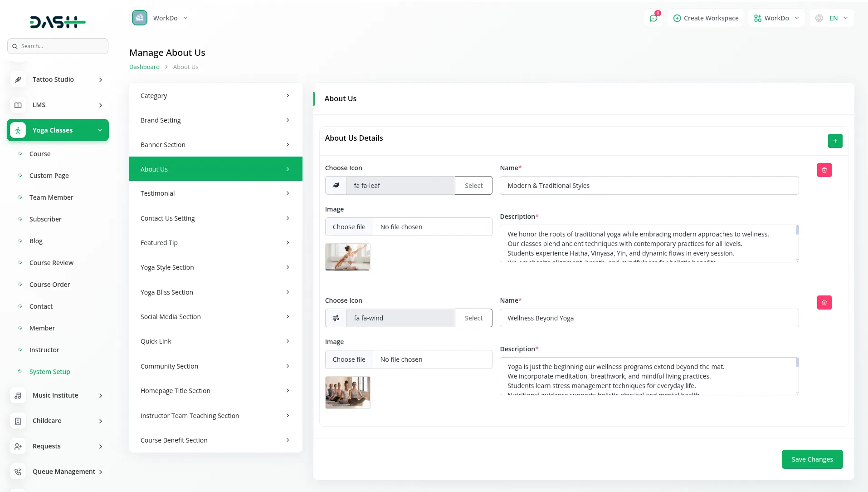Click the Queue Management phone icon
This screenshot has height=492, width=868.
[x=18, y=472]
